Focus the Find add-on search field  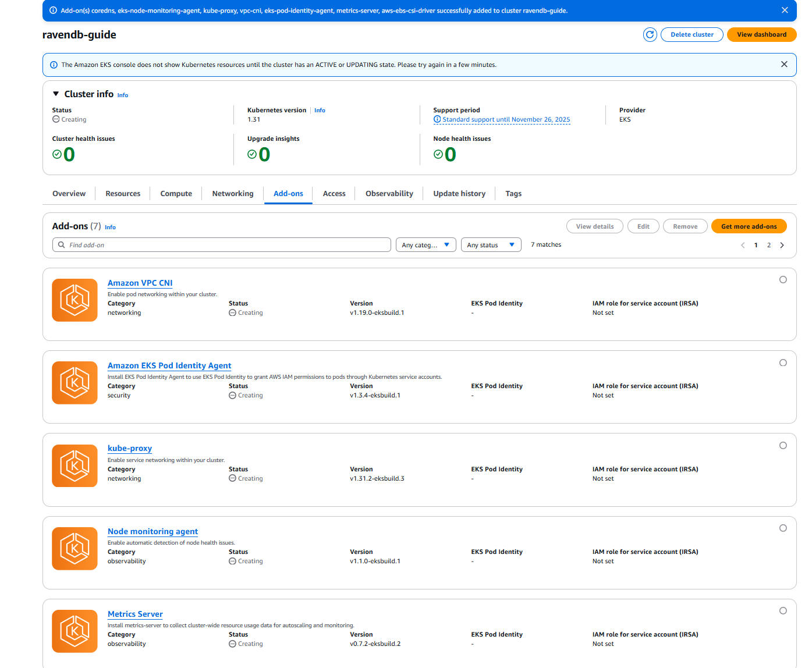point(221,245)
